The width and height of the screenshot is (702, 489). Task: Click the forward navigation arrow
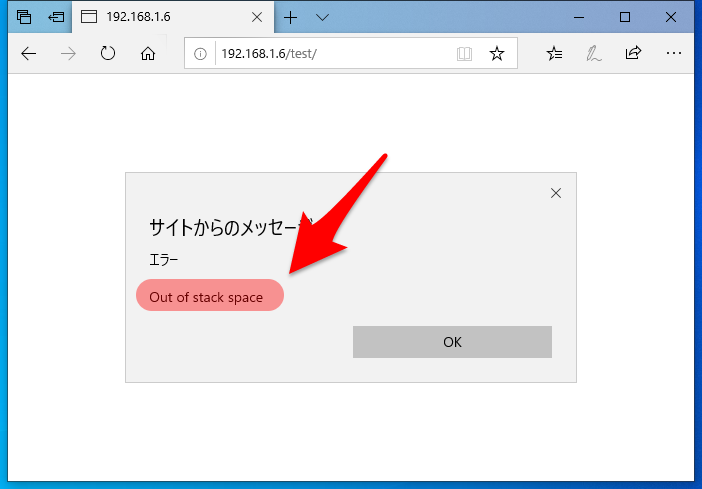[x=68, y=54]
